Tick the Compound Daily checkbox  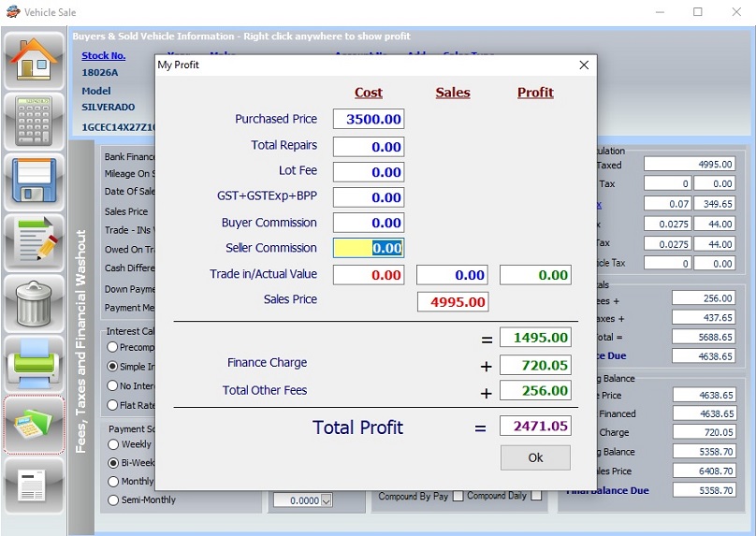tap(536, 497)
